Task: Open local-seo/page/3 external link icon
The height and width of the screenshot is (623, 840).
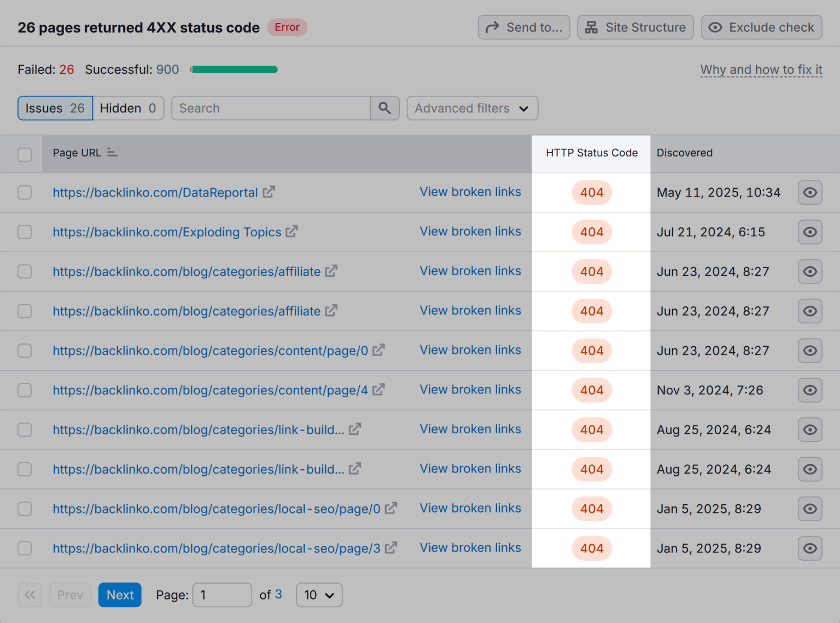Action: point(390,548)
